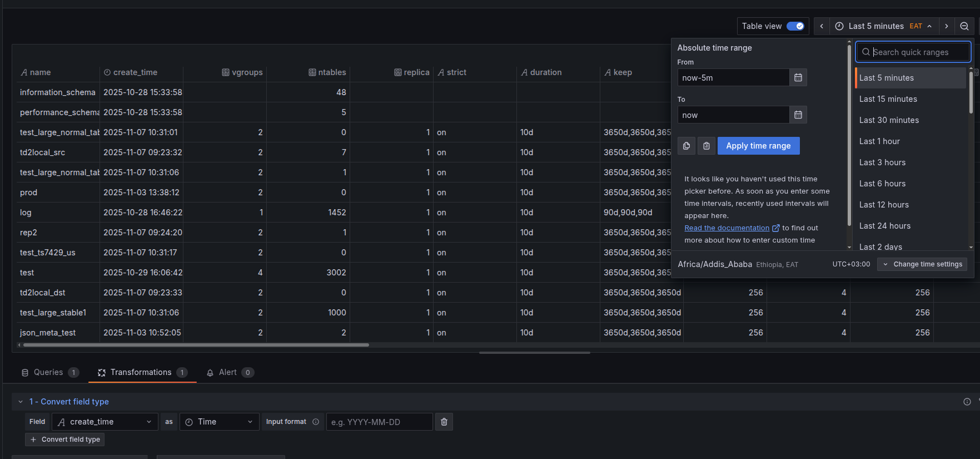The height and width of the screenshot is (459, 980).
Task: Switch to the Alert tab
Action: (x=230, y=372)
